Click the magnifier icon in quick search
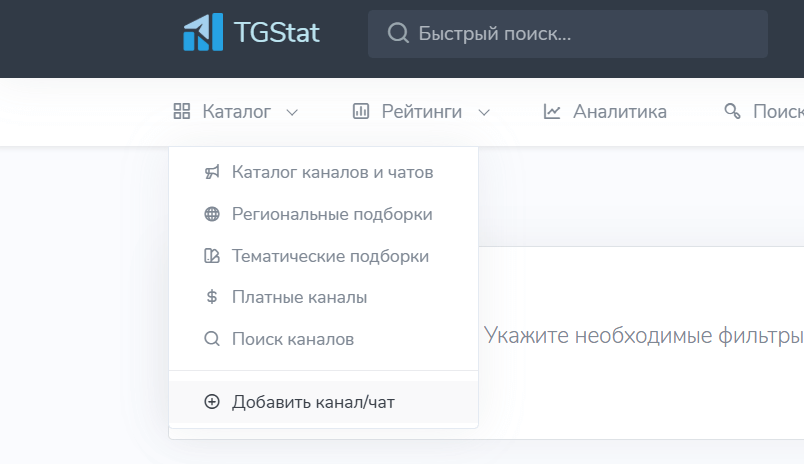Image resolution: width=804 pixels, height=464 pixels. click(398, 33)
